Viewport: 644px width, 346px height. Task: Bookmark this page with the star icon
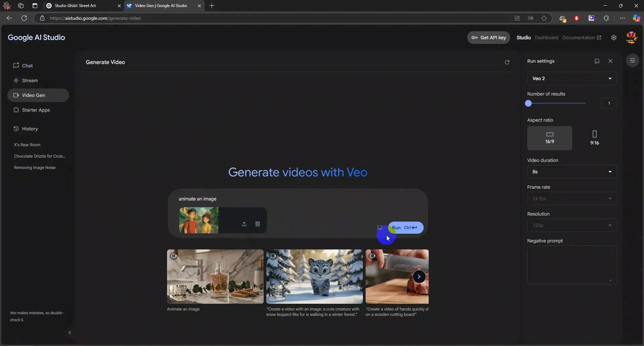click(x=544, y=18)
